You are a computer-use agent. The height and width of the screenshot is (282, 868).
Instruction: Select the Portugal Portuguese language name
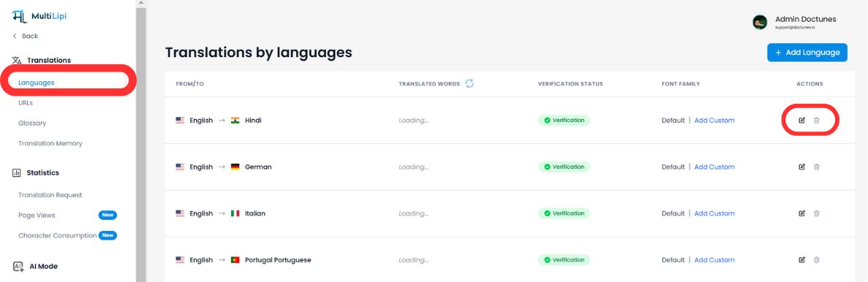coord(278,260)
